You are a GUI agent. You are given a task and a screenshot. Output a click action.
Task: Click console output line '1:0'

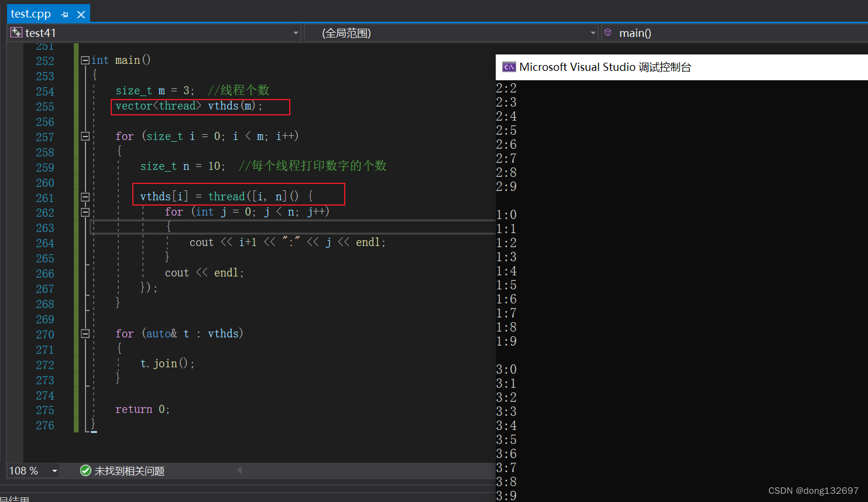tap(506, 215)
